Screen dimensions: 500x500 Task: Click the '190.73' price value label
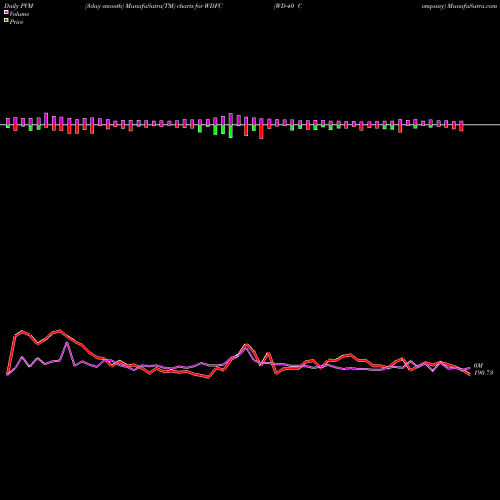(483, 373)
